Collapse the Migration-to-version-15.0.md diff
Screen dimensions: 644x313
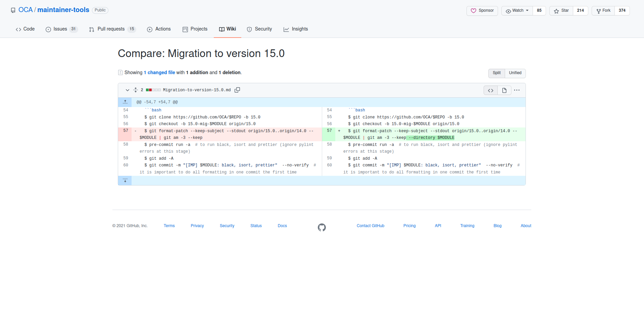click(x=128, y=90)
